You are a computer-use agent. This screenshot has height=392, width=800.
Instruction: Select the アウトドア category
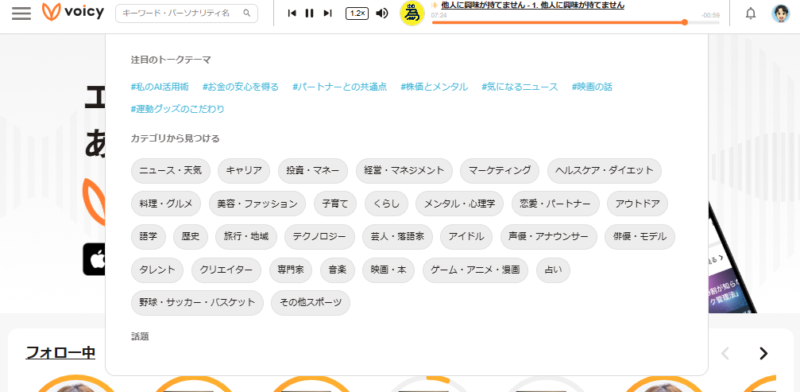click(x=637, y=204)
